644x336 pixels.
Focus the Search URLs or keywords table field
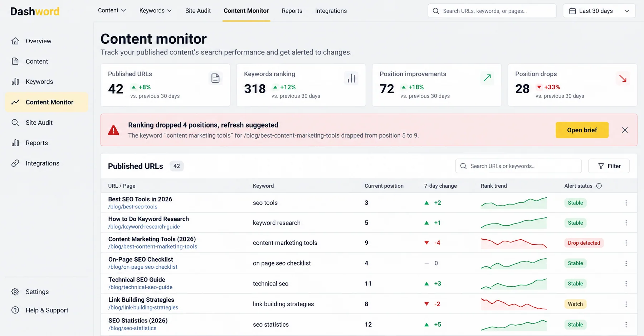pyautogui.click(x=518, y=166)
